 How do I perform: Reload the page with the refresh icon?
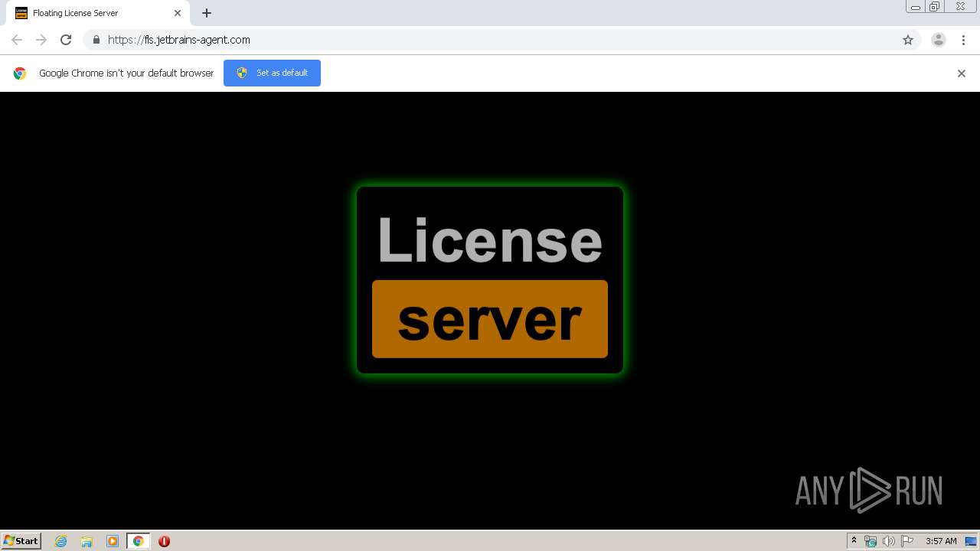tap(66, 40)
